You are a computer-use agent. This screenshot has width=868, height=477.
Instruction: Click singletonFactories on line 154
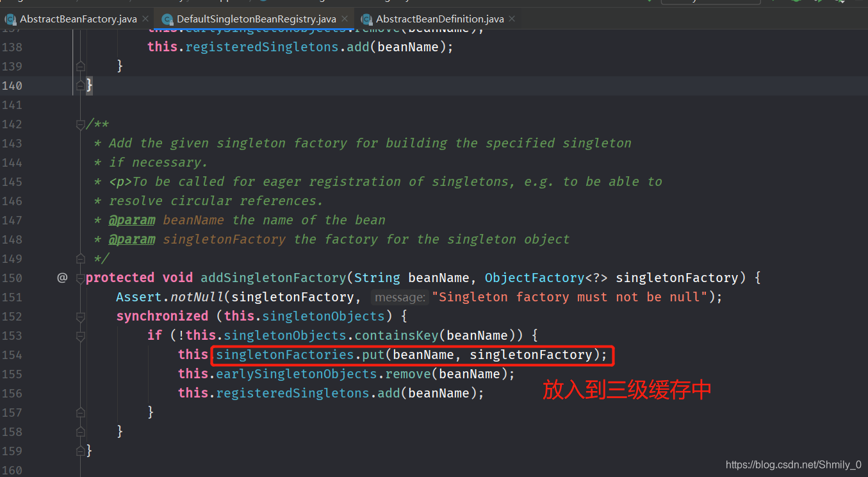[285, 355]
